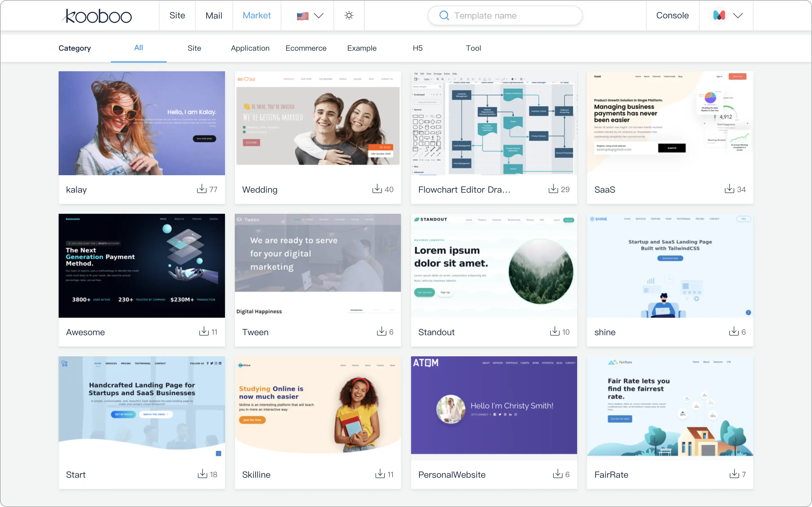Click the Kooboo logo

96,15
